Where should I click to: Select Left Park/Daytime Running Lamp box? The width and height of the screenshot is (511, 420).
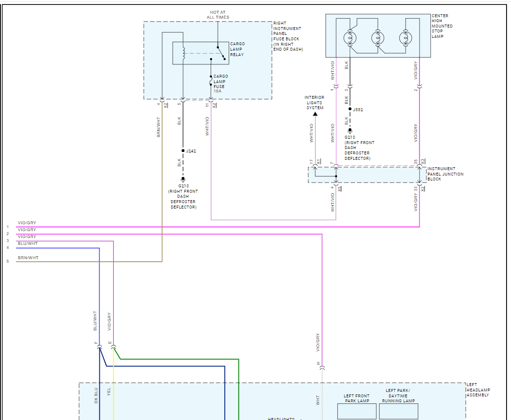coord(398,411)
